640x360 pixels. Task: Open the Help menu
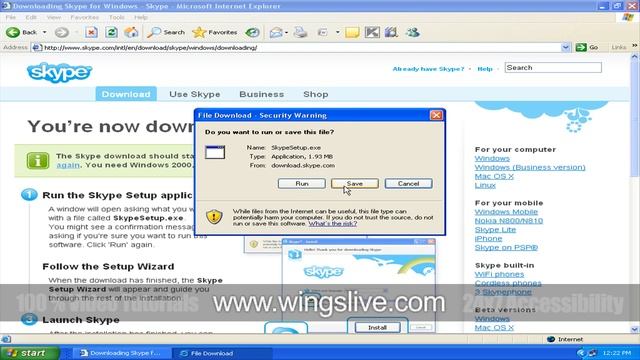[141, 18]
